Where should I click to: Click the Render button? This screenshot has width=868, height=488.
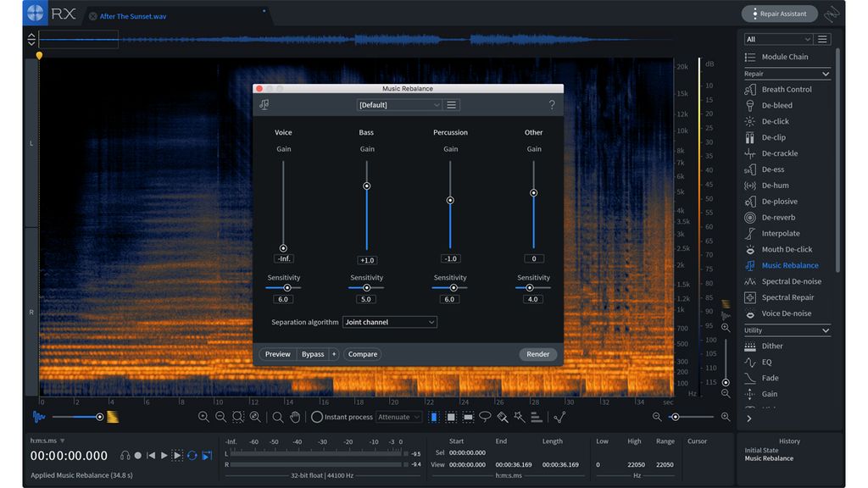pyautogui.click(x=538, y=354)
